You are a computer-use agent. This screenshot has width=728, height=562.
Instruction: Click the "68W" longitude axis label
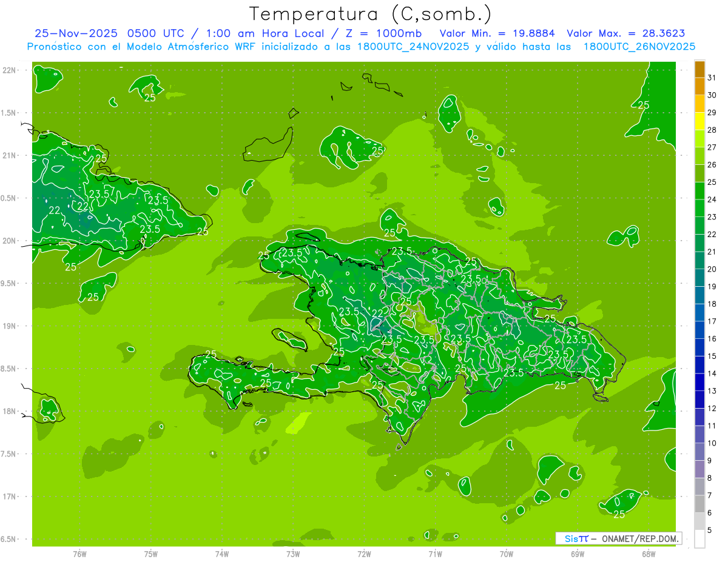(649, 554)
